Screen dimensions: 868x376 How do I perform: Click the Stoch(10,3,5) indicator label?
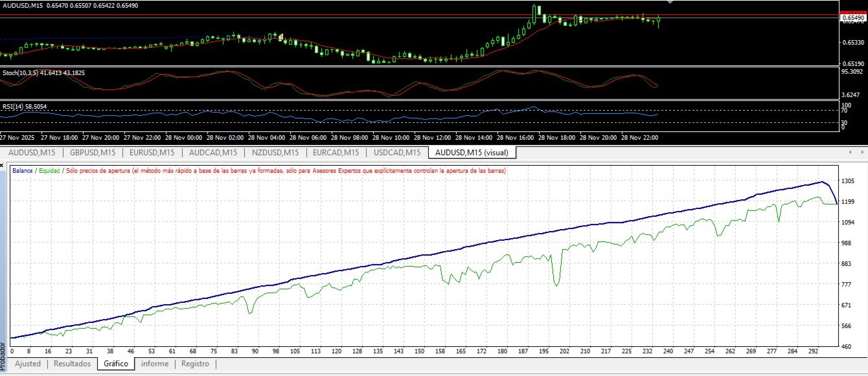(43, 72)
